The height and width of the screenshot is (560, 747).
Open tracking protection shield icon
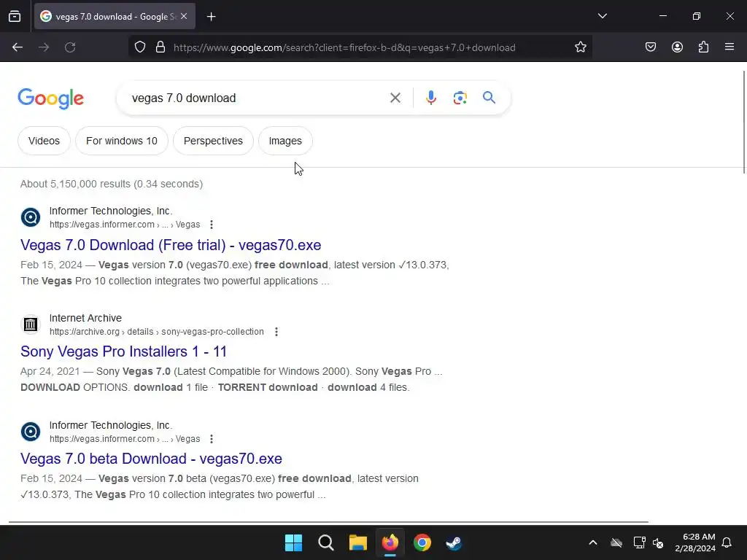click(x=139, y=47)
